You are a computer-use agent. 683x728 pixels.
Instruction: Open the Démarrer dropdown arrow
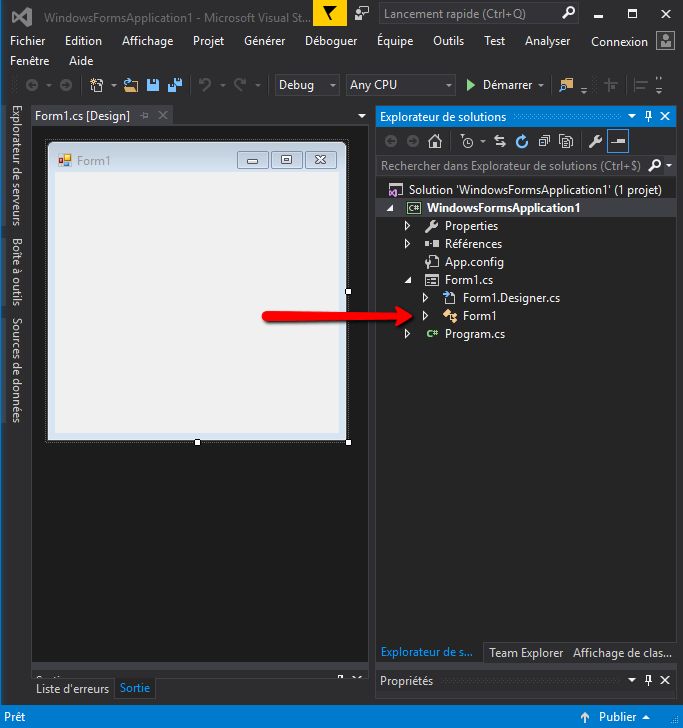click(541, 85)
